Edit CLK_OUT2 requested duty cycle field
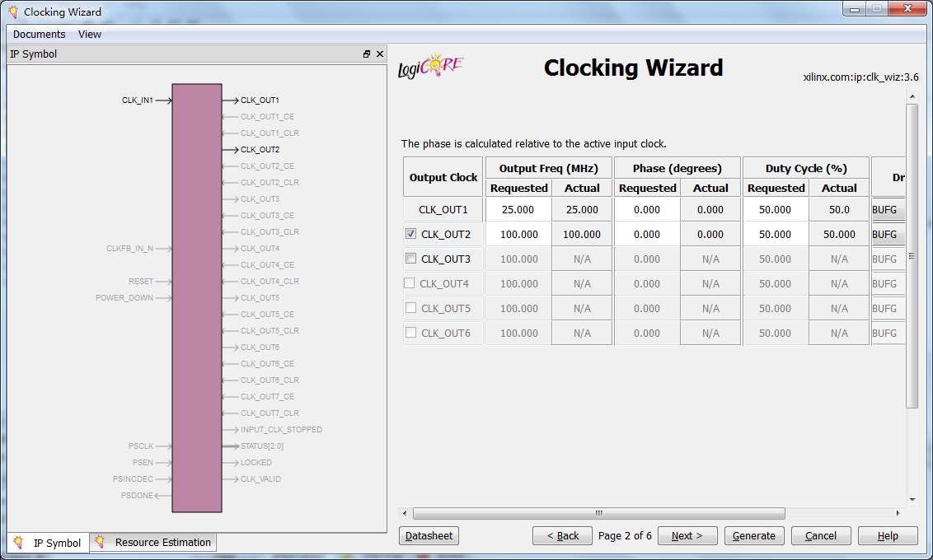Viewport: 933px width, 560px height. coord(776,234)
